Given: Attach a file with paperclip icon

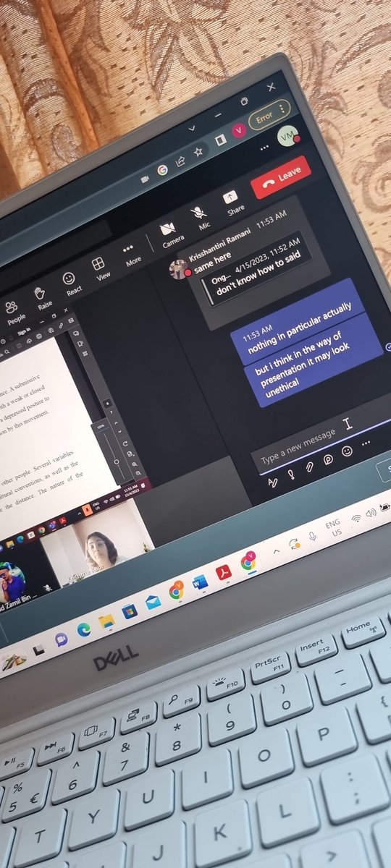Looking at the screenshot, I should pyautogui.click(x=309, y=466).
